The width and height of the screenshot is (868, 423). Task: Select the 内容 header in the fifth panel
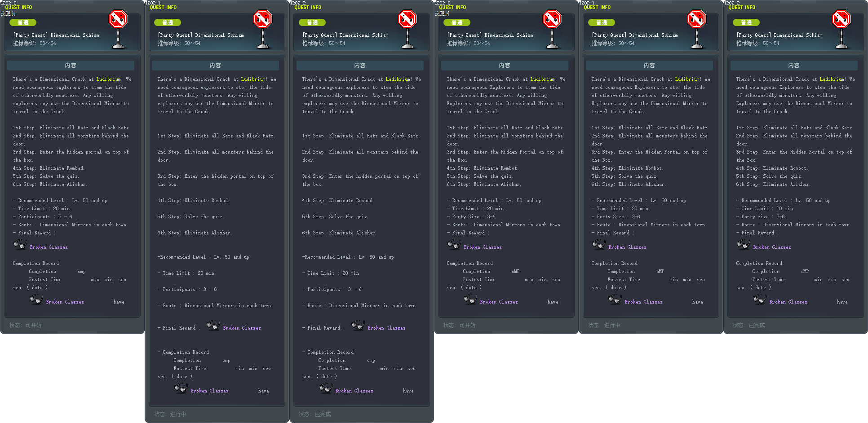point(649,66)
